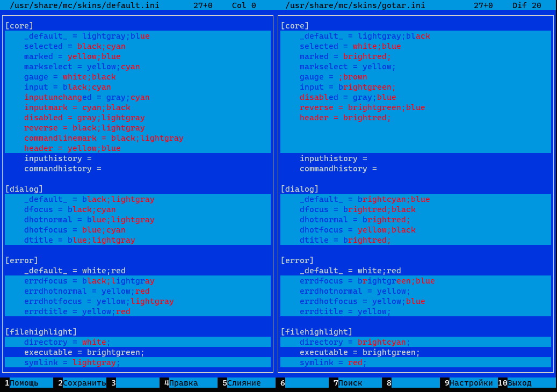Viewport: 557px width, 392px height.
Task: Click the gotar.ini file path in header
Action: click(355, 5)
